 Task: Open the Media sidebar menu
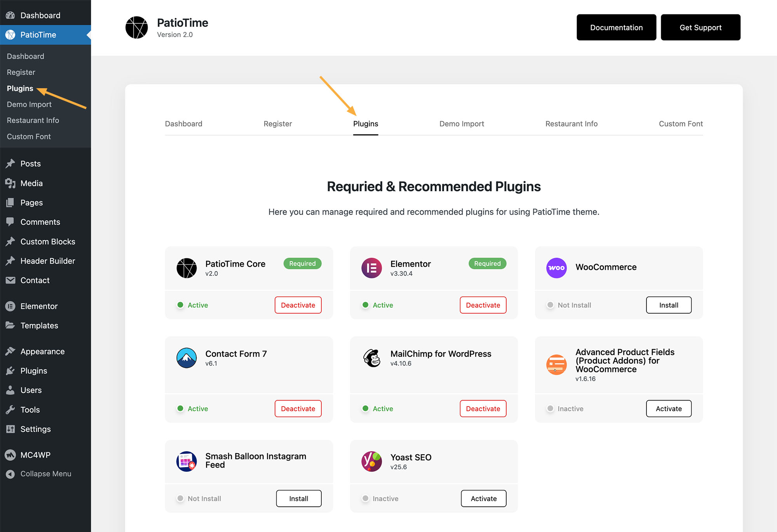[31, 183]
